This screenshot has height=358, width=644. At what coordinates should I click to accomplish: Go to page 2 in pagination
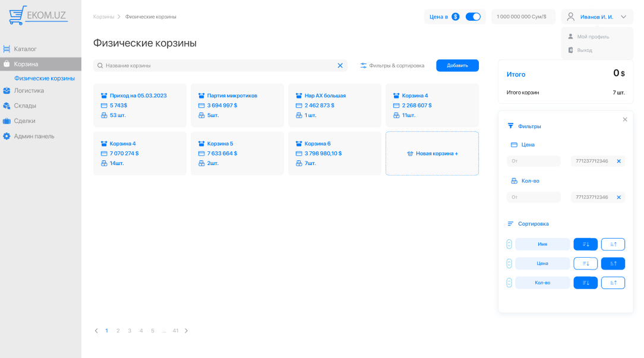pyautogui.click(x=118, y=331)
